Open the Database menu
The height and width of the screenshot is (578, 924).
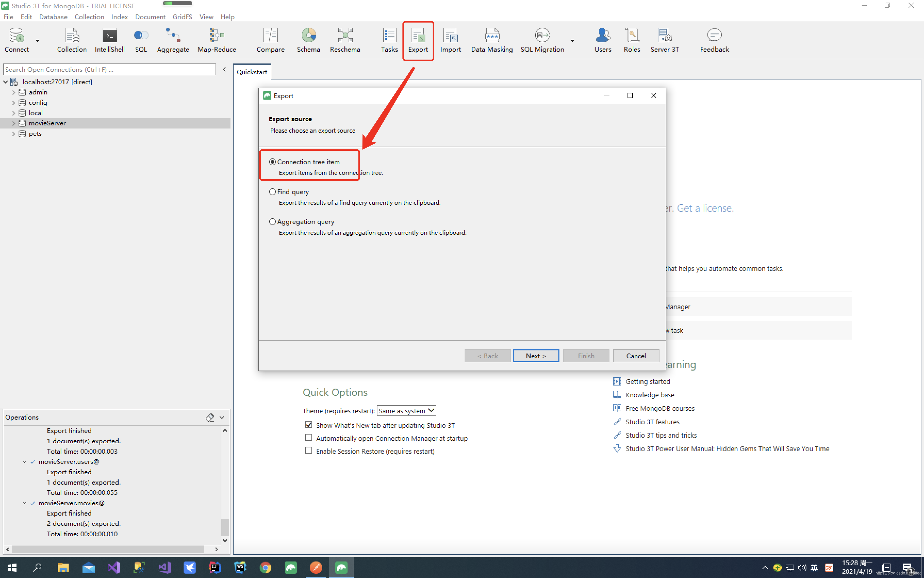pyautogui.click(x=53, y=17)
